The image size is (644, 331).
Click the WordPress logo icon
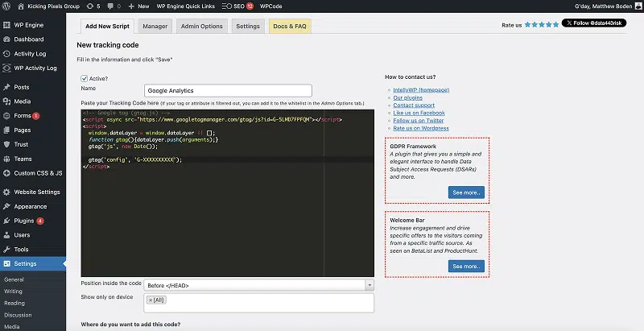tap(6, 6)
